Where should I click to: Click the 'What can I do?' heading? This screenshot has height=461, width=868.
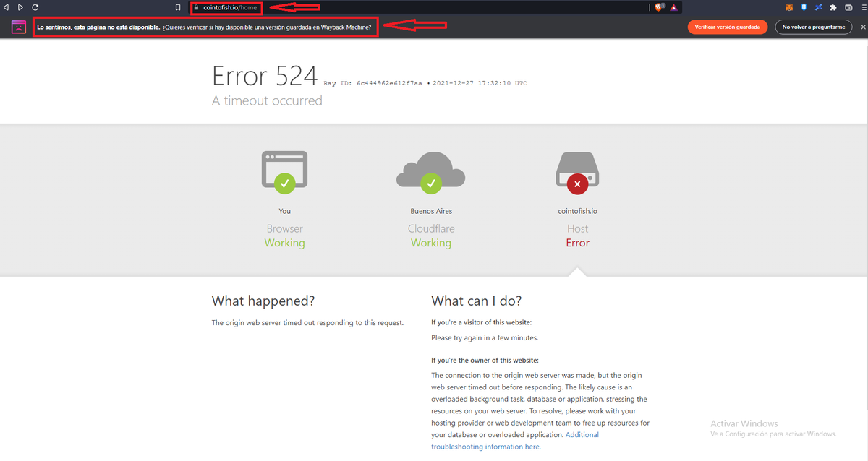[476, 301]
